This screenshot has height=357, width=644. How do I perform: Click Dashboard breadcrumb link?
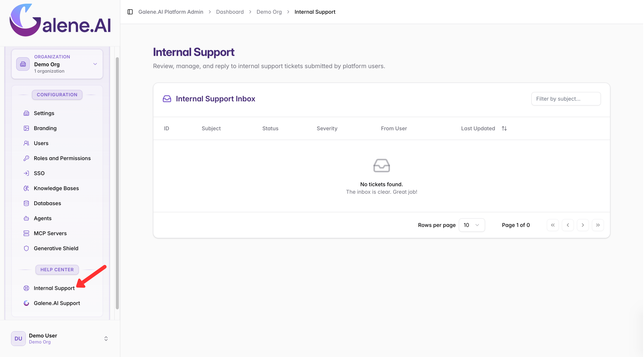[x=230, y=12]
